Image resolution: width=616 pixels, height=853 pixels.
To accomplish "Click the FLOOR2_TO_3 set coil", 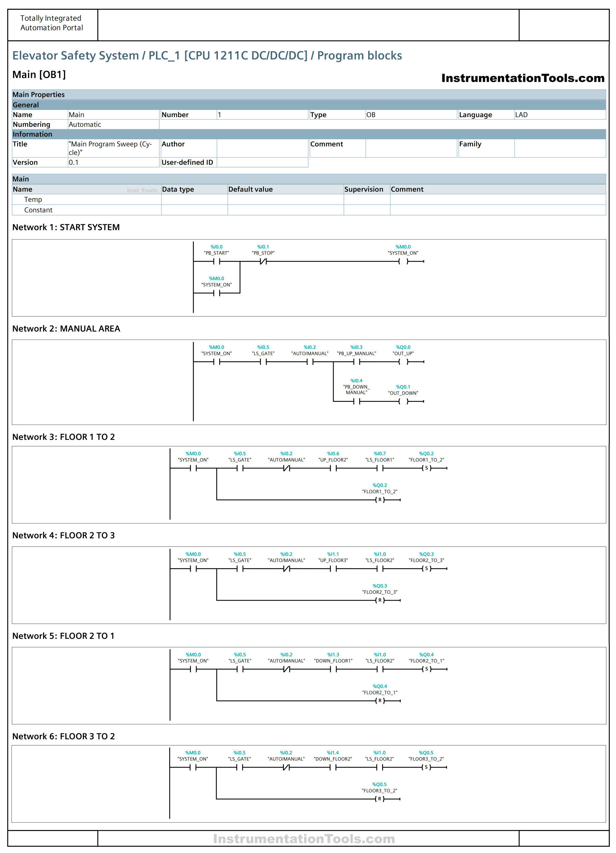I will pyautogui.click(x=426, y=568).
